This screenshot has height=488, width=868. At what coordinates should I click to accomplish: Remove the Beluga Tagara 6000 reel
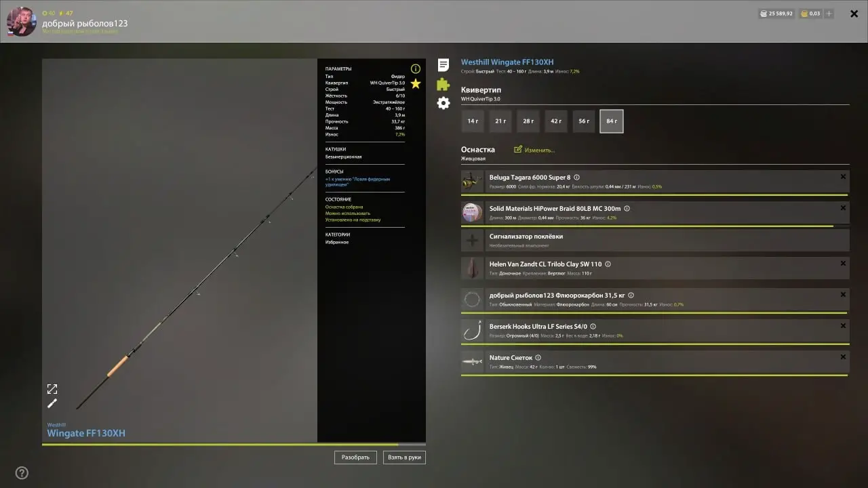[843, 177]
